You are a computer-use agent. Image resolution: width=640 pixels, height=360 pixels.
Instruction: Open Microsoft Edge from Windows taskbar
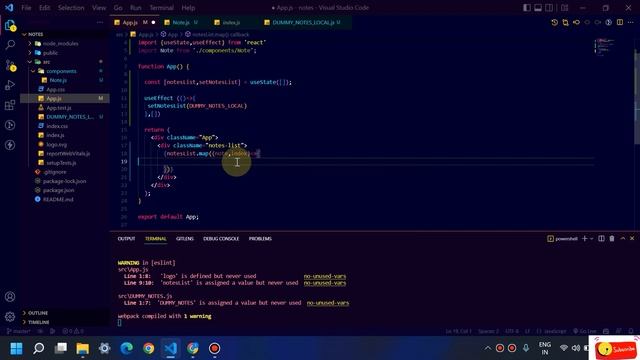point(127,348)
